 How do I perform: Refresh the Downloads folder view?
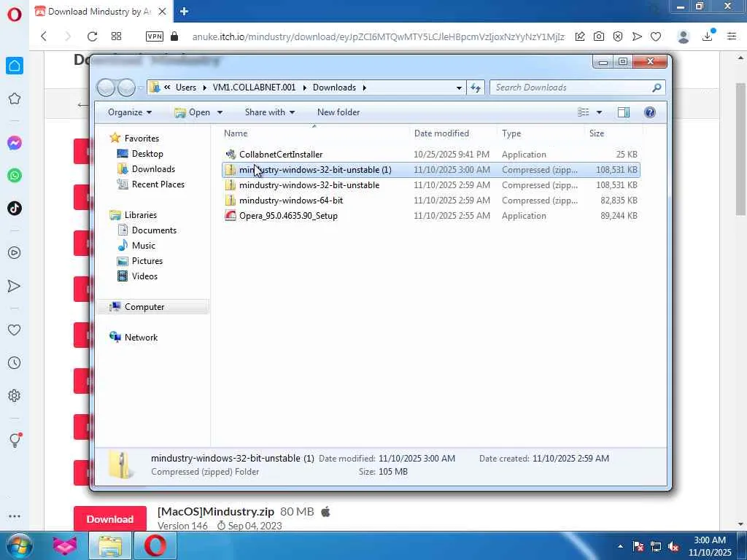(x=476, y=87)
